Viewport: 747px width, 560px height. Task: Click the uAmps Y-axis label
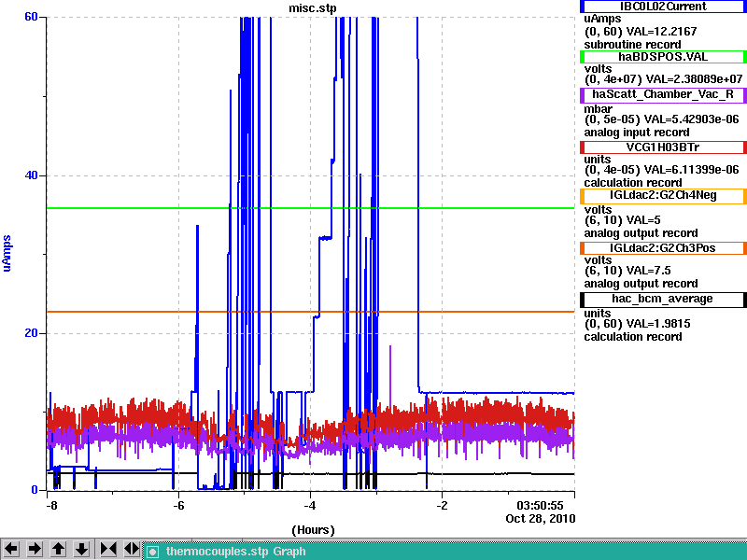coord(7,253)
